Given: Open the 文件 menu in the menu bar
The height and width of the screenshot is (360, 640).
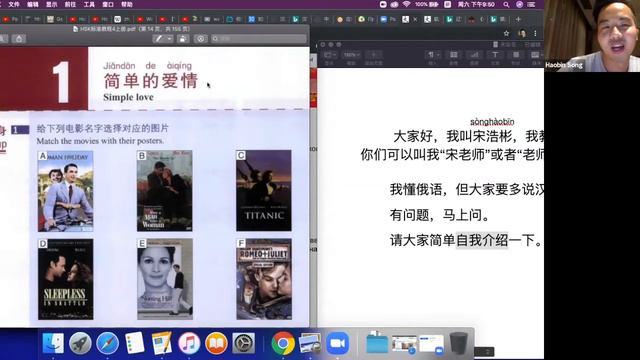Looking at the screenshot, I should pos(13,4).
